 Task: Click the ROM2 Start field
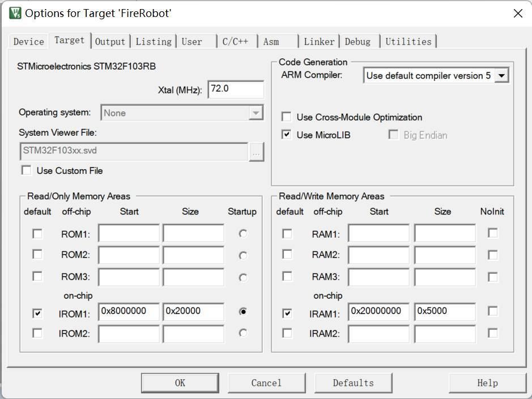tap(129, 255)
